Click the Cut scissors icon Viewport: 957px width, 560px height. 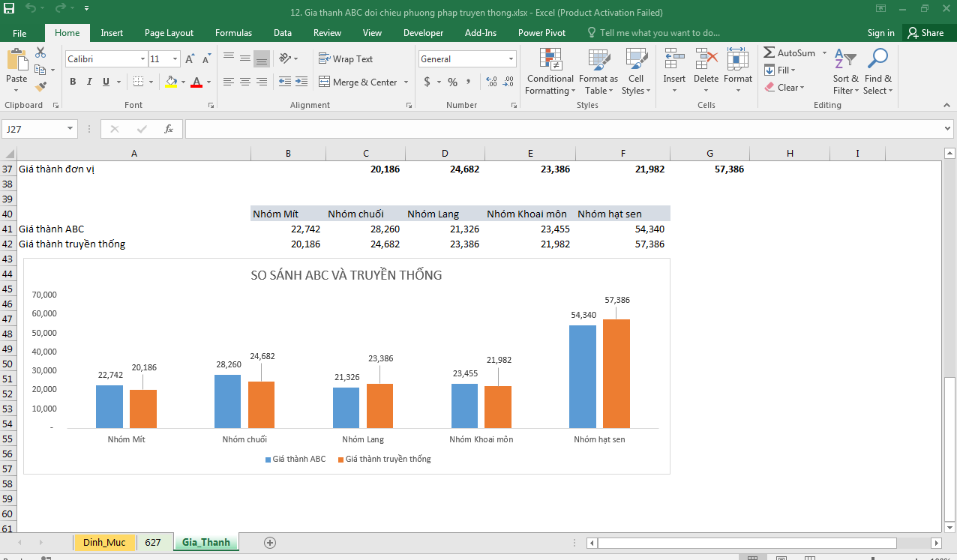pyautogui.click(x=40, y=52)
